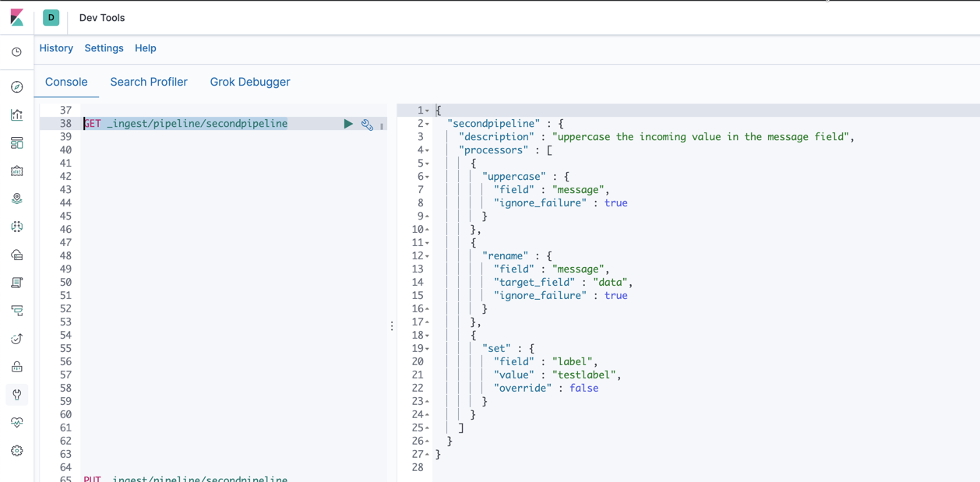Switch to the Search Profiler tab
Viewport: 980px width, 482px height.
149,82
